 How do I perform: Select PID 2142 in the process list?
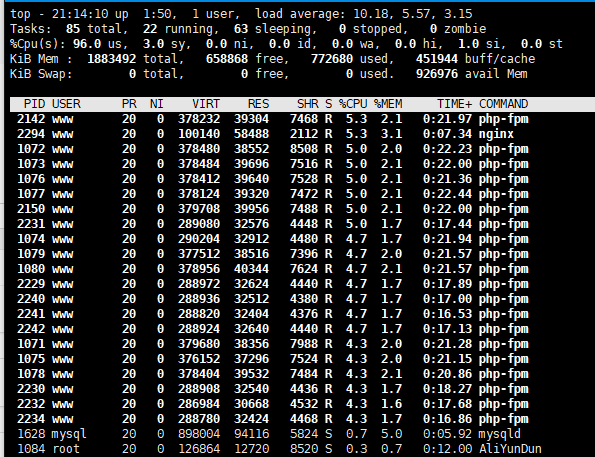[31, 119]
